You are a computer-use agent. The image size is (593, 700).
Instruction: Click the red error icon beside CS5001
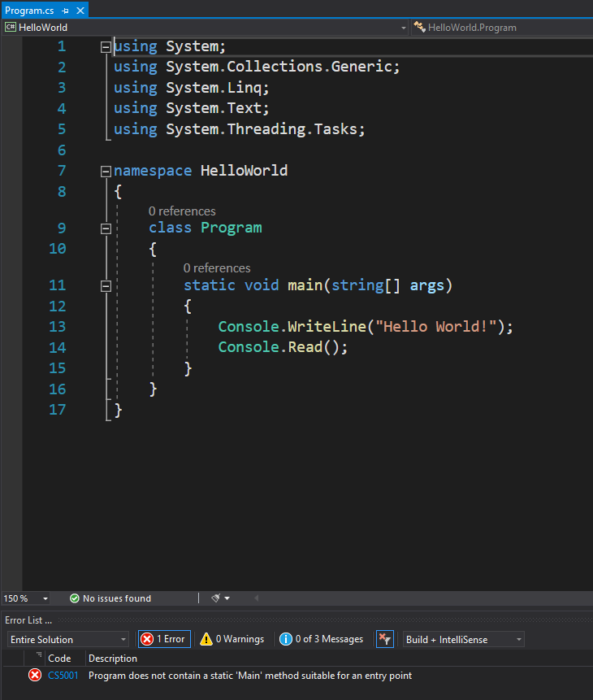[35, 676]
